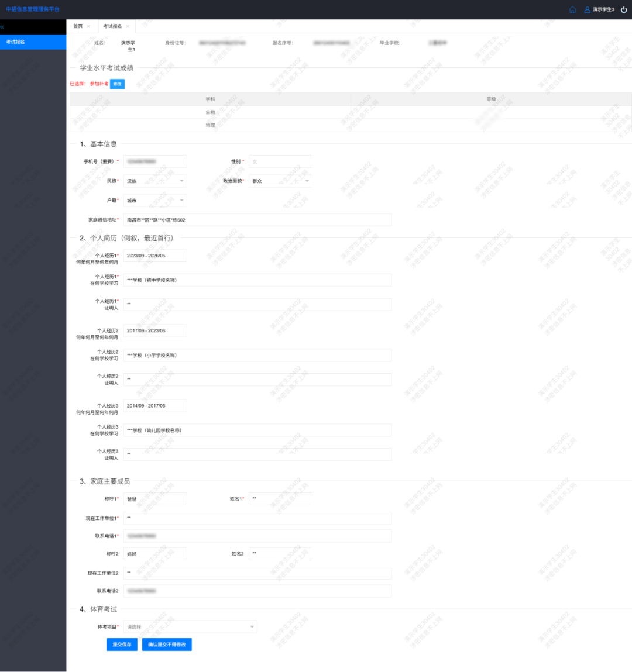This screenshot has width=632, height=672.
Task: Close the 首页 tab using its X
Action: 88,26
